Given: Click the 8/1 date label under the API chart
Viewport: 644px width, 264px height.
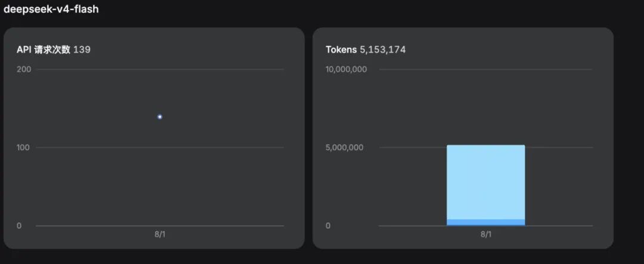Looking at the screenshot, I should 160,234.
